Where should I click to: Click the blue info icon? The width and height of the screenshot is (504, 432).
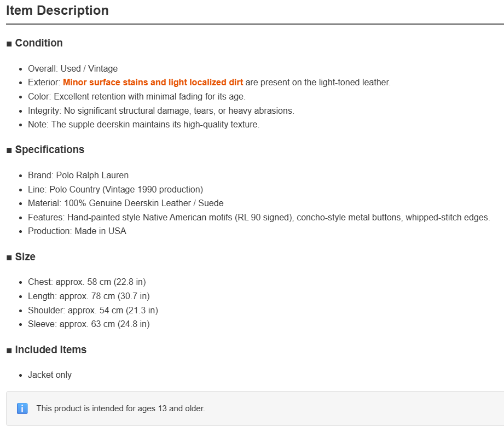(22, 408)
